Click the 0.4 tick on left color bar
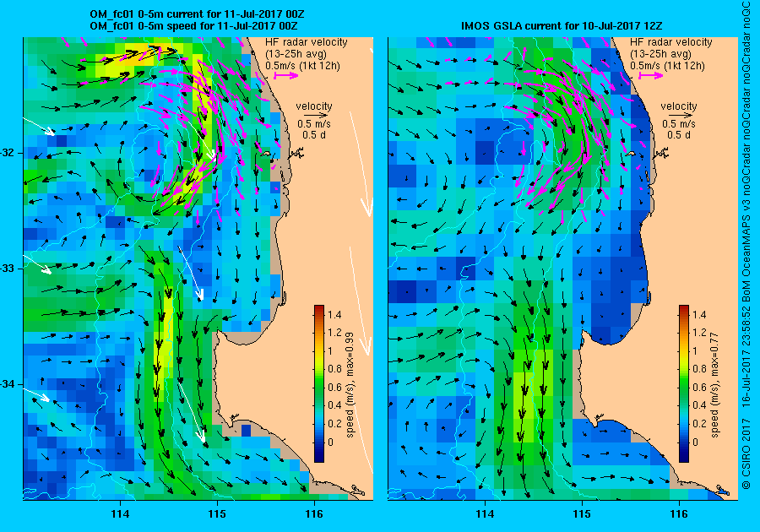 coord(334,405)
